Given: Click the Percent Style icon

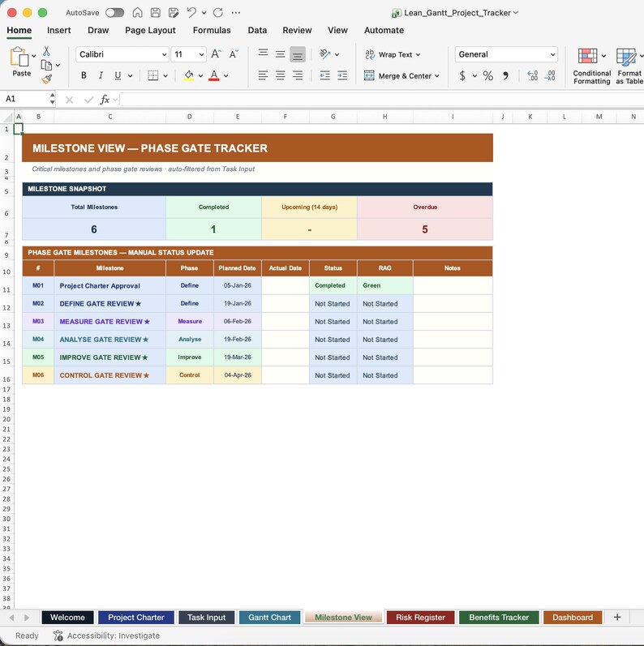Looking at the screenshot, I should point(488,76).
